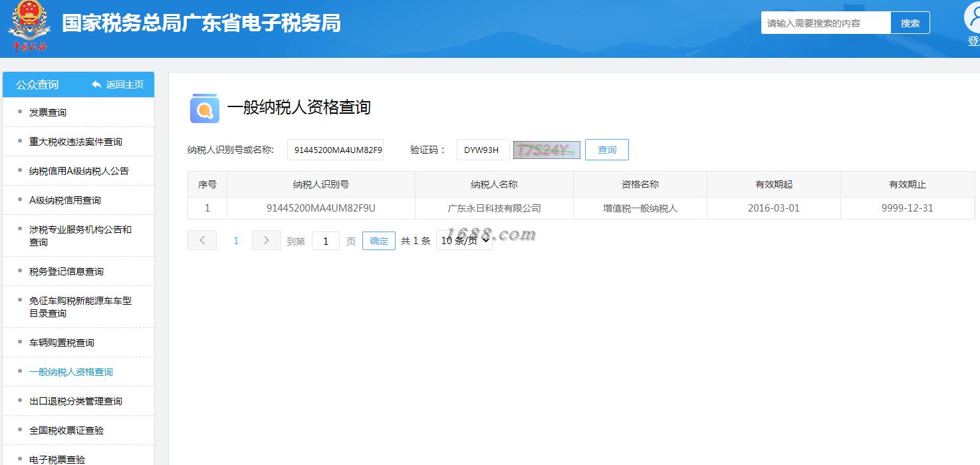Image resolution: width=980 pixels, height=465 pixels.
Task: Open 纳税信用A级纳税人公告 in sidebar
Action: (x=78, y=171)
